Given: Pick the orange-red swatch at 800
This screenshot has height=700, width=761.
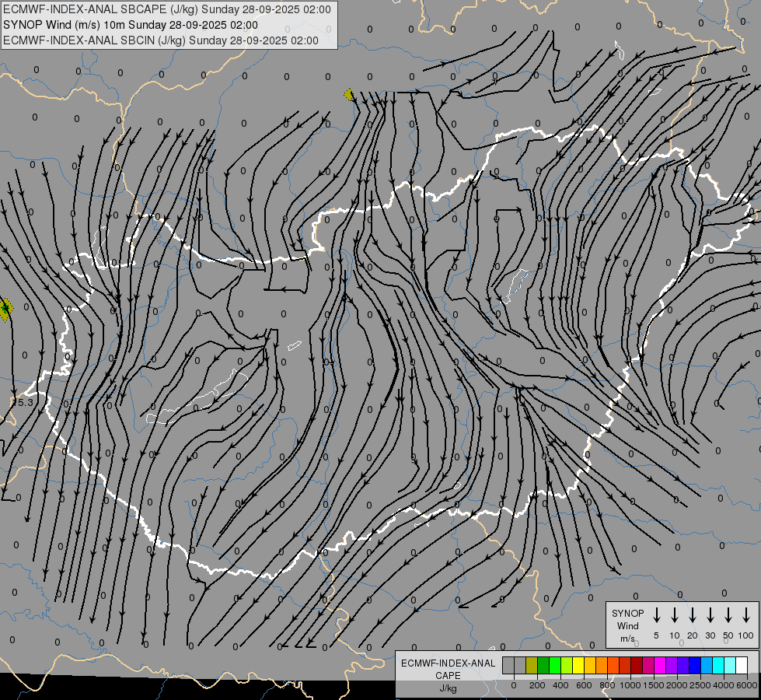Looking at the screenshot, I should [x=613, y=665].
